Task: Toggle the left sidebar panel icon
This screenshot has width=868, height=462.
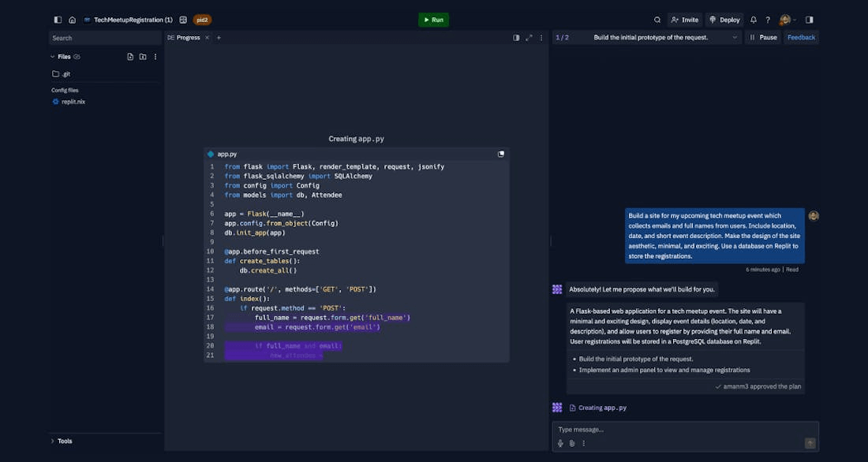Action: pyautogui.click(x=58, y=20)
